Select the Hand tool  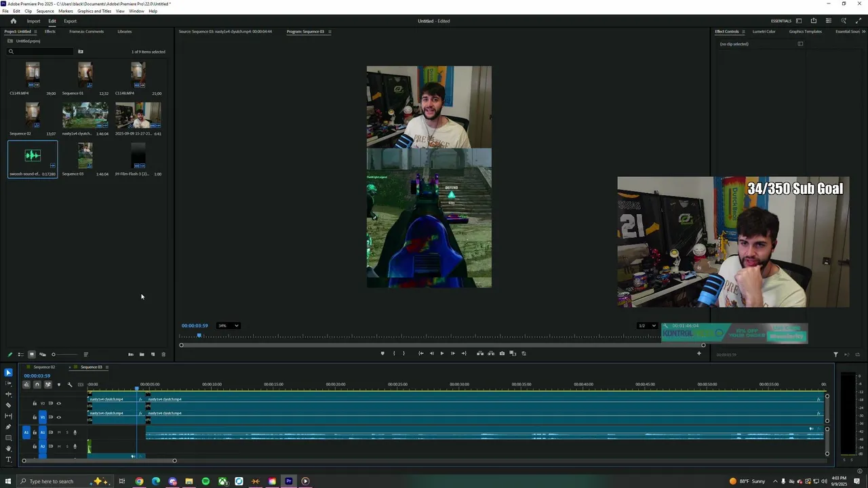[8, 448]
